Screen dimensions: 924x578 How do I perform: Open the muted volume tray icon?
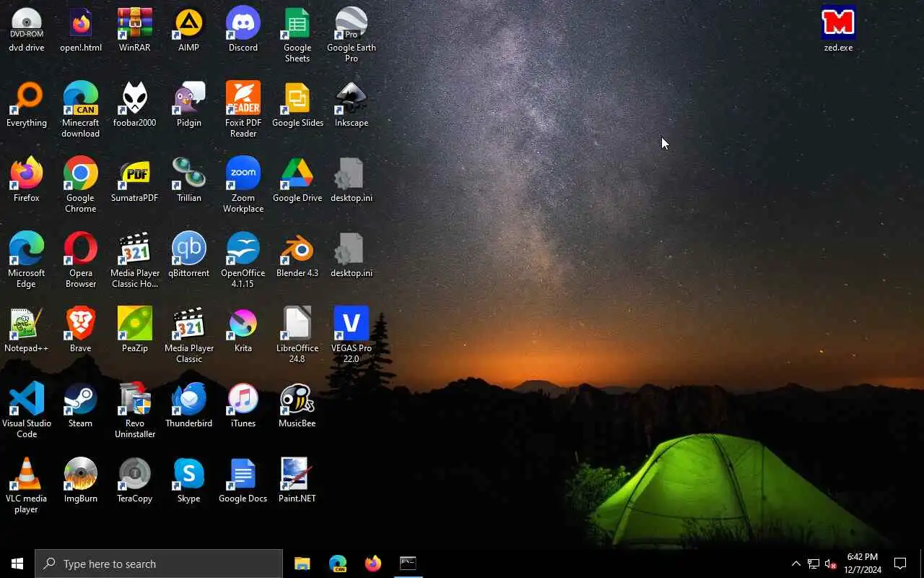(x=830, y=564)
